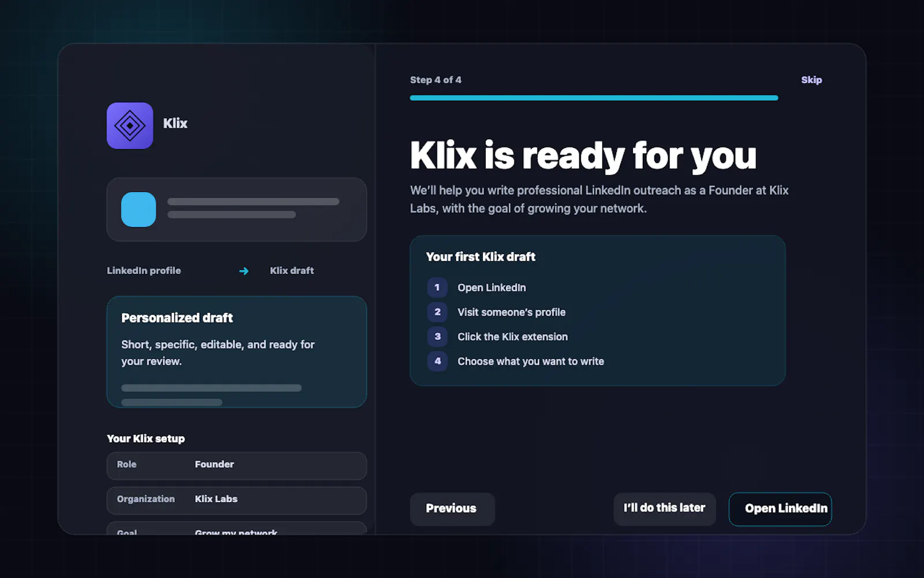Screen dimensions: 924x578
Task: Click 'Choose what you want to write' text
Action: click(x=531, y=361)
